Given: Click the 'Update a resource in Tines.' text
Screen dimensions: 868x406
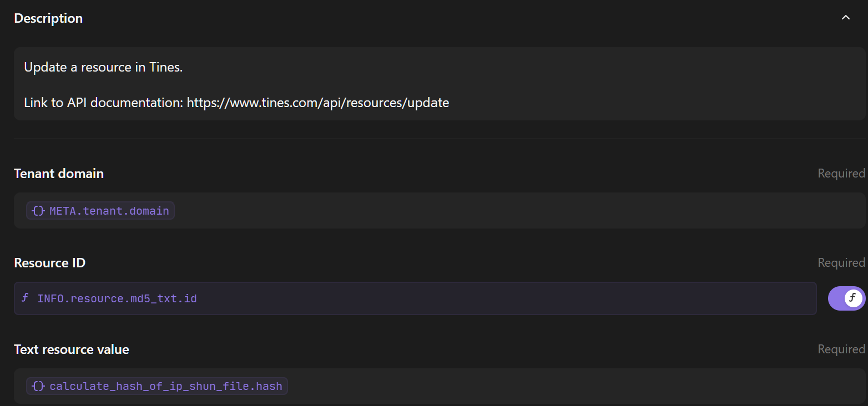Looking at the screenshot, I should point(103,68).
